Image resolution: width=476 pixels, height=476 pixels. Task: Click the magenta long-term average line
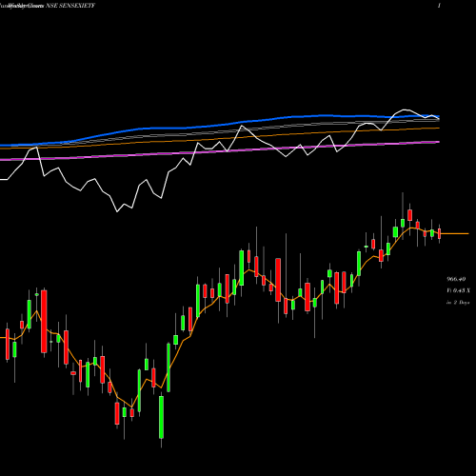pos(220,151)
